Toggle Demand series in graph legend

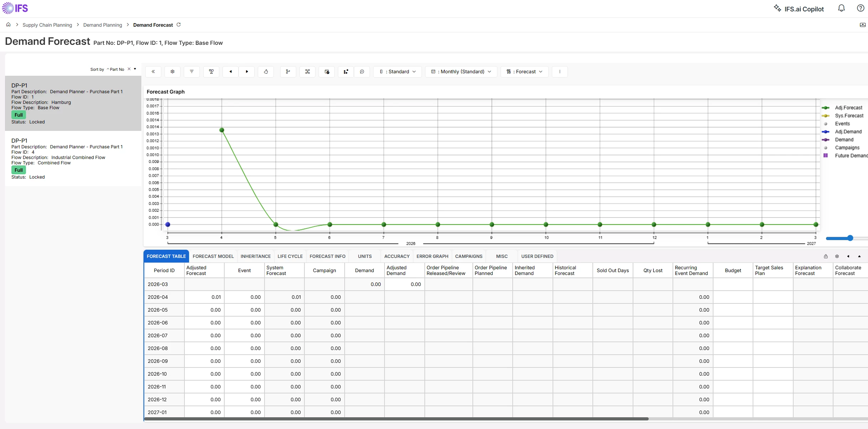coord(844,140)
